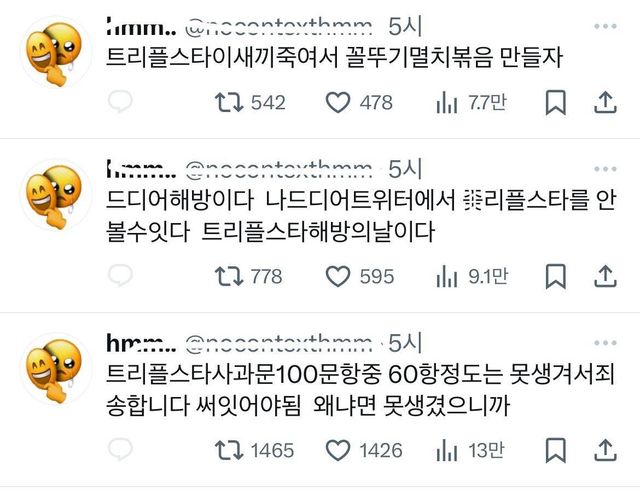
Task: Reply to the first tweet
Action: pos(120,102)
